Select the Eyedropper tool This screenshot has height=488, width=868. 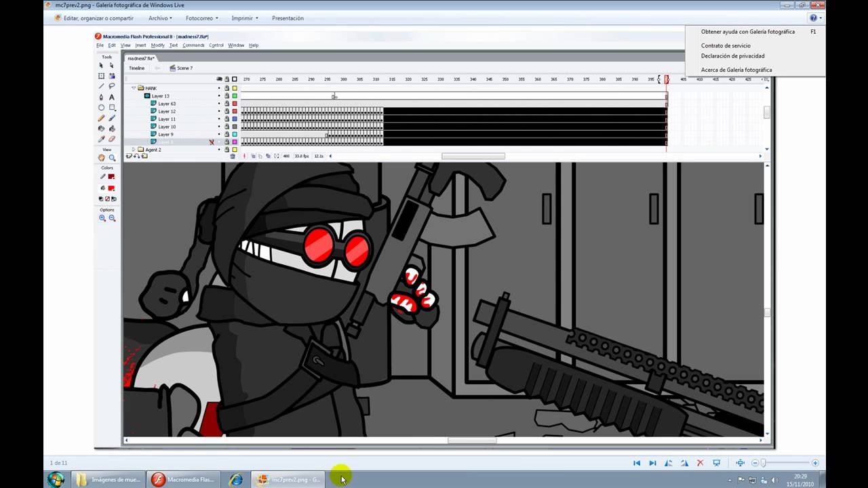point(102,139)
